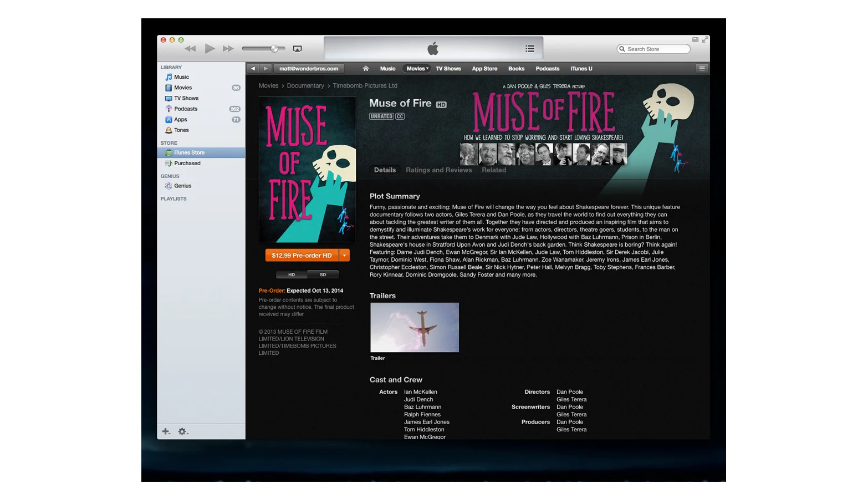Viewport: 868px width, 499px height.
Task: Click the play button
Action: [x=210, y=49]
